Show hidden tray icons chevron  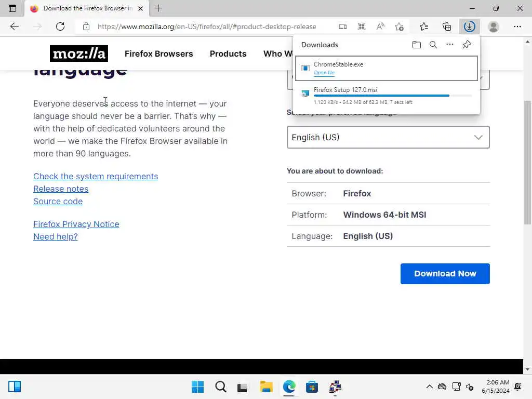coord(429,387)
